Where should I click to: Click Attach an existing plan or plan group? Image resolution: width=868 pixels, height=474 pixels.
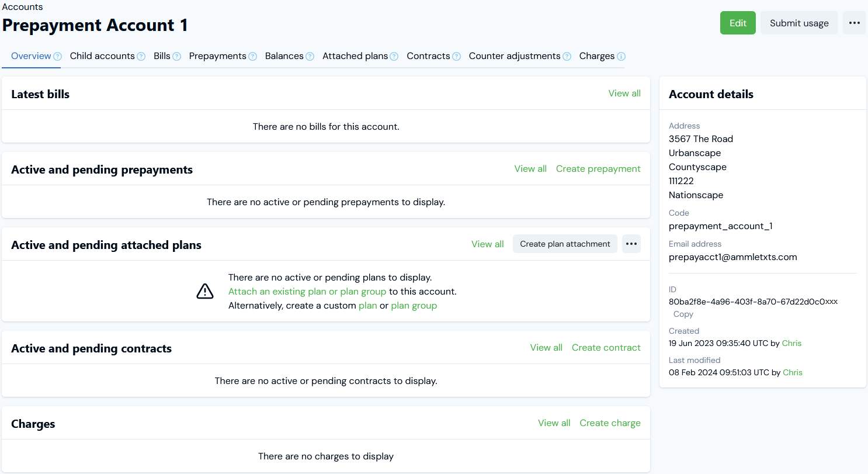(307, 291)
